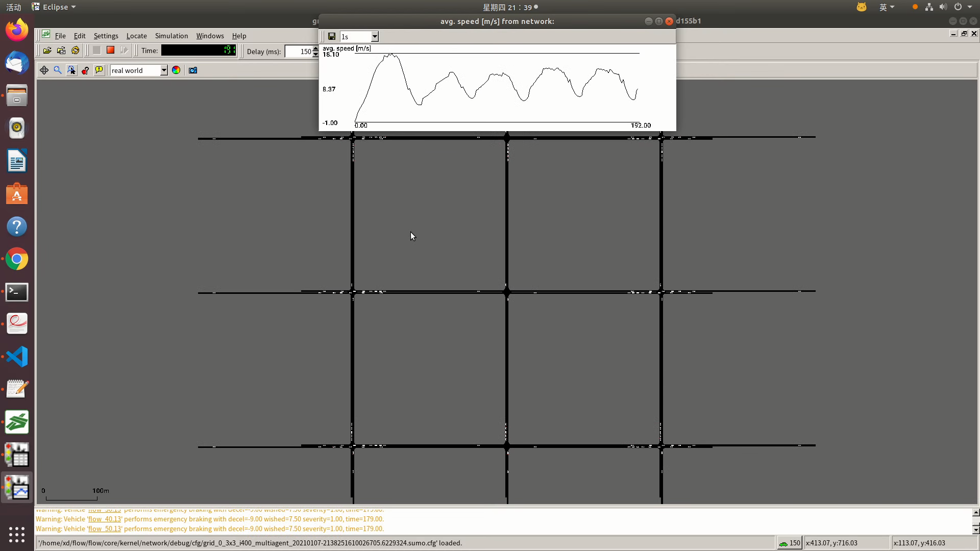Viewport: 980px width, 551px height.
Task: Open the Terminal from the dock
Action: [17, 292]
